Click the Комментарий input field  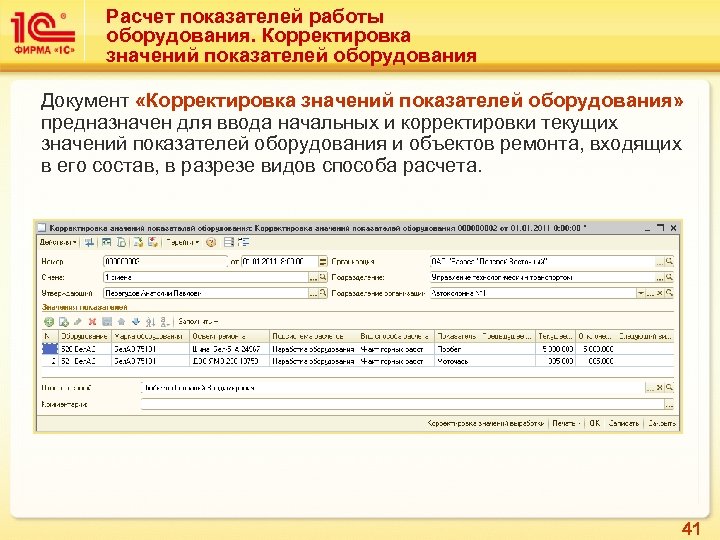coord(403,405)
